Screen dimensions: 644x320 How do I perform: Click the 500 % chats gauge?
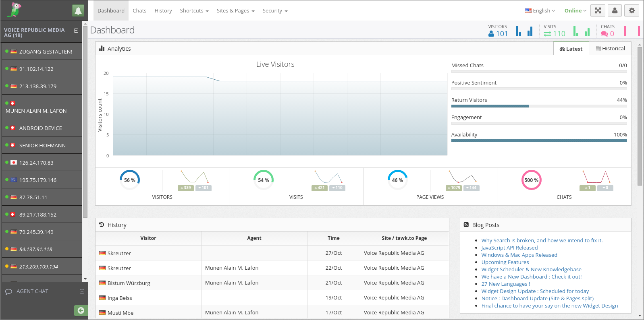pos(531,180)
